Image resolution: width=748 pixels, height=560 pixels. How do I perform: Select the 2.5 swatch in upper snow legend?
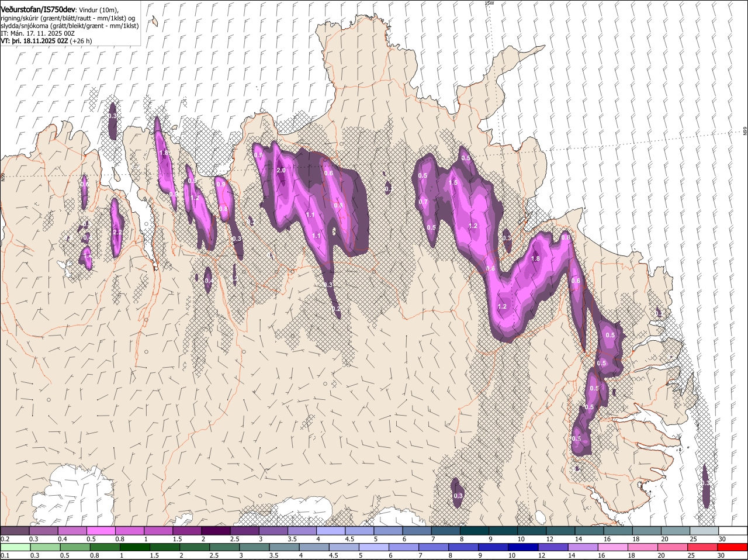click(x=244, y=530)
